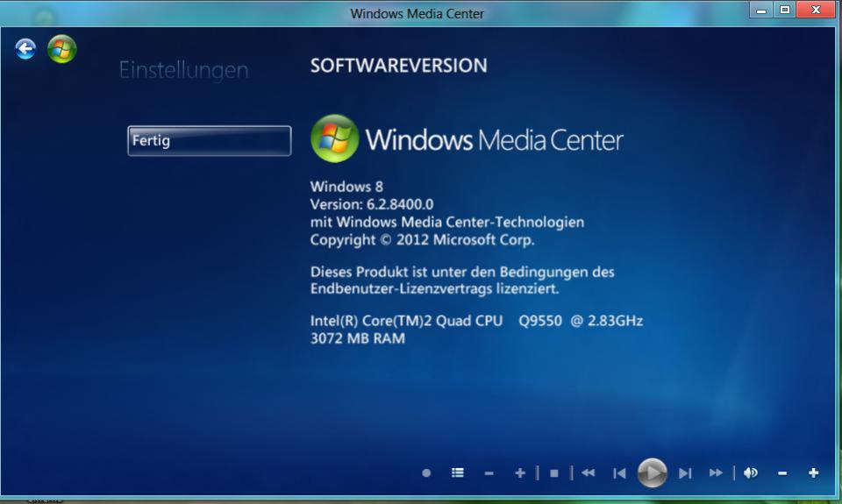The image size is (842, 504).
Task: Rewind with the double-left arrows
Action: [588, 472]
